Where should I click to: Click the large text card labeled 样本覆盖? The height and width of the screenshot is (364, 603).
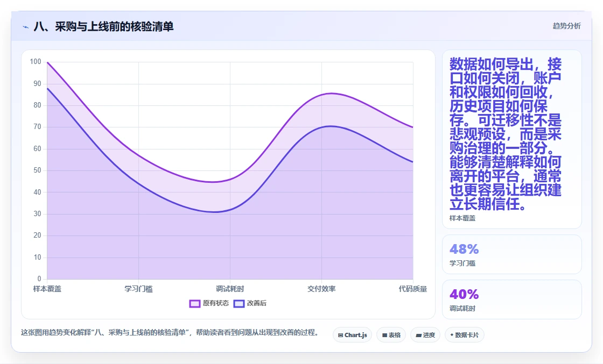tap(512, 139)
